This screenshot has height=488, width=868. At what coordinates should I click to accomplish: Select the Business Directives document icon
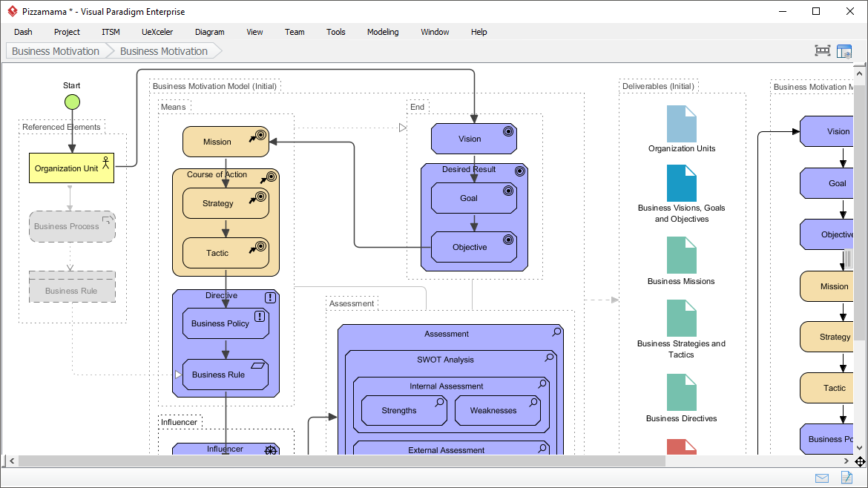[681, 392]
